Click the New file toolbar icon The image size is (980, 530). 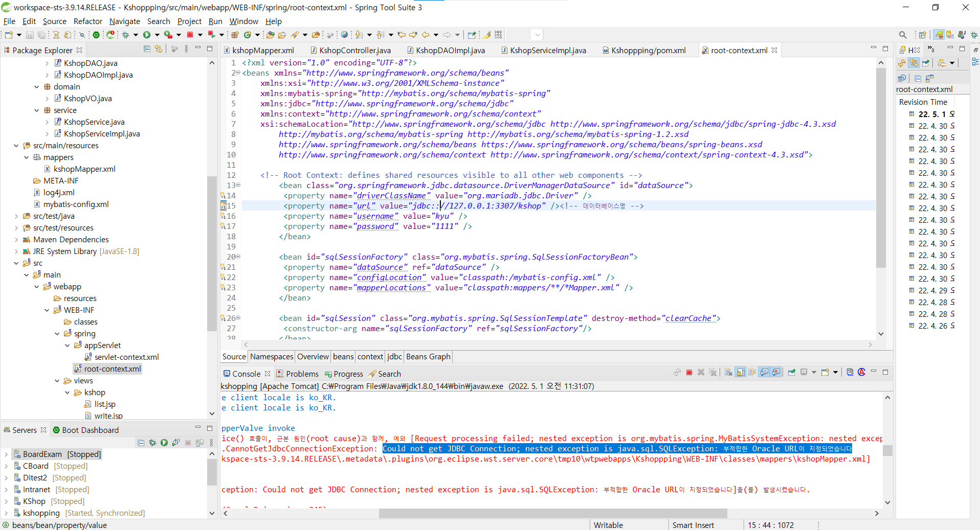tap(9, 35)
